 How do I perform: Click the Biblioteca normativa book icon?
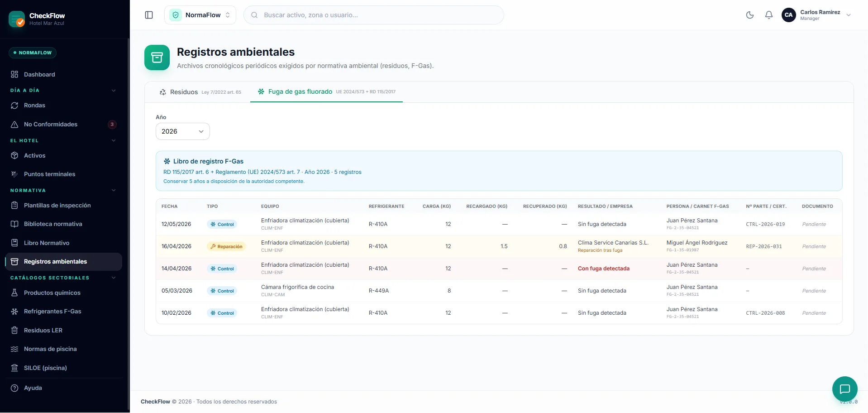[14, 224]
